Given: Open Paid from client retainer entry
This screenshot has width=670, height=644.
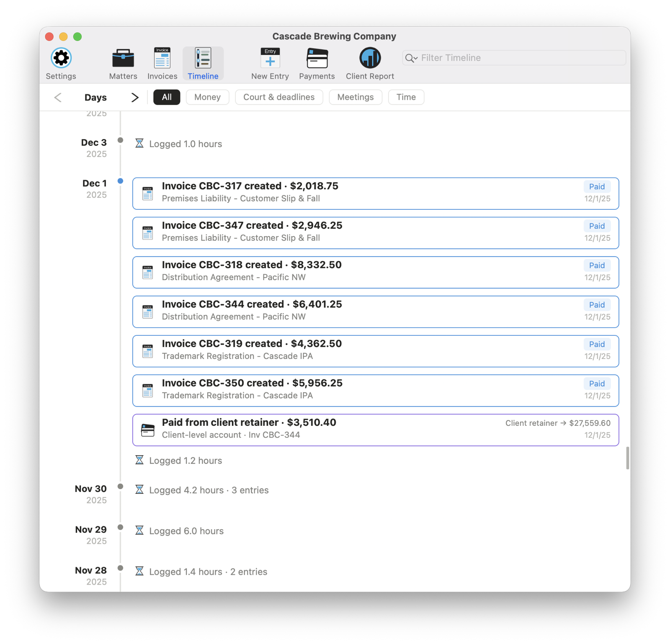Looking at the screenshot, I should coord(376,430).
